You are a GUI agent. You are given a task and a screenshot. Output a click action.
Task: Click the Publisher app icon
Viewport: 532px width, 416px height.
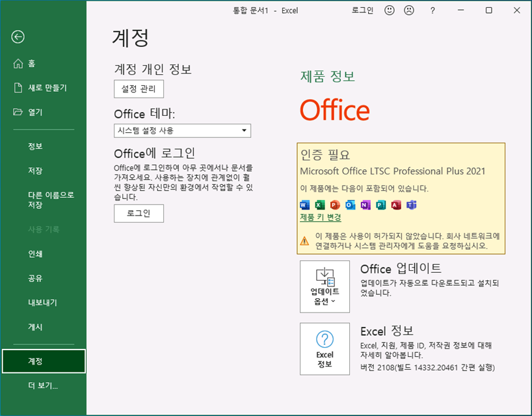pos(380,205)
